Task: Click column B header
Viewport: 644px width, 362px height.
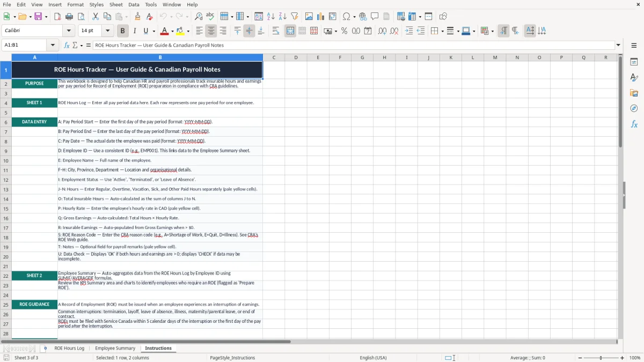Action: pos(160,57)
